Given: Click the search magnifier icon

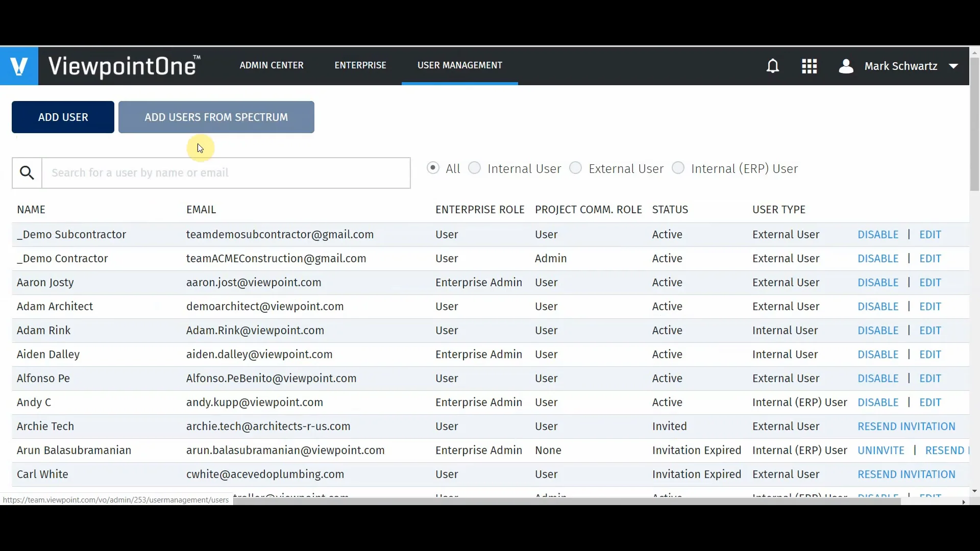Looking at the screenshot, I should point(27,173).
